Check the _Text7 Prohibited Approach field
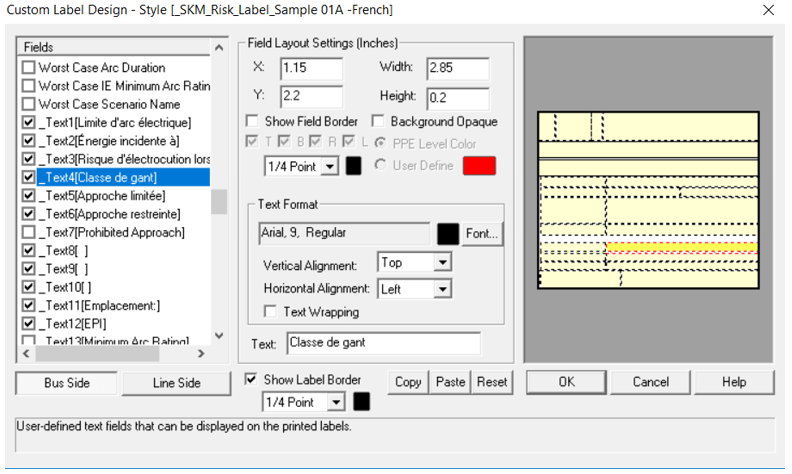Screen dimensions: 792x474 click(29, 232)
